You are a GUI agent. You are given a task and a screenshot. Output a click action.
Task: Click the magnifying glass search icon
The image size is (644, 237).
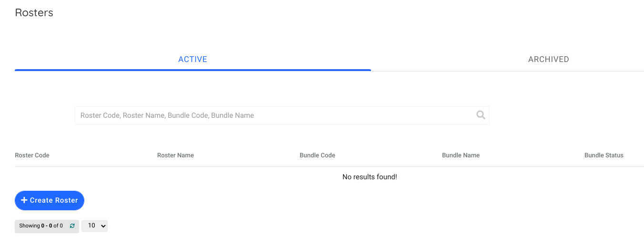(481, 115)
